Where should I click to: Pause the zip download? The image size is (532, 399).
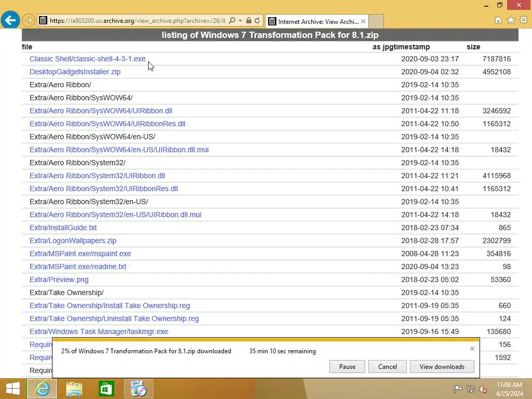347,367
